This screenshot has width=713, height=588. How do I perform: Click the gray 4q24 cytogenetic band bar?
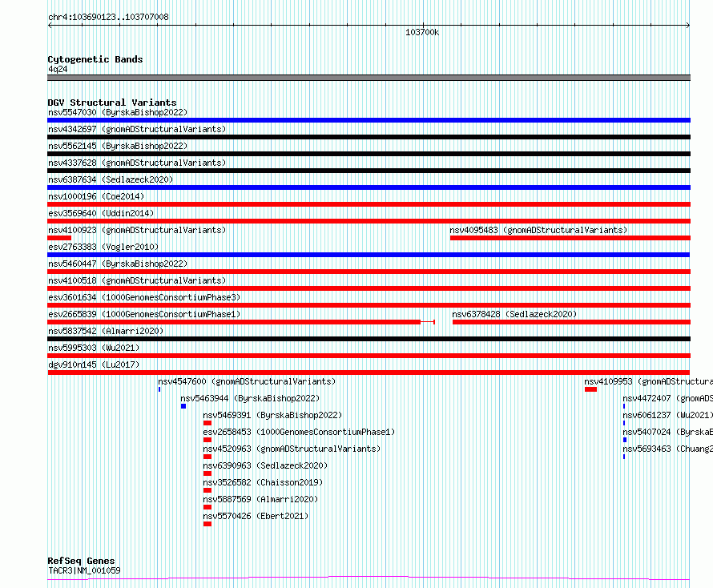point(369,78)
